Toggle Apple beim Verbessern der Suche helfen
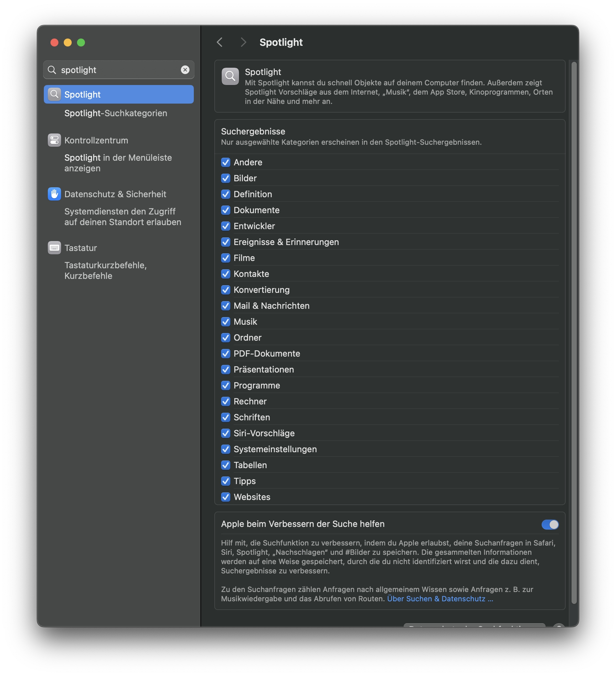616x676 pixels. (x=550, y=525)
